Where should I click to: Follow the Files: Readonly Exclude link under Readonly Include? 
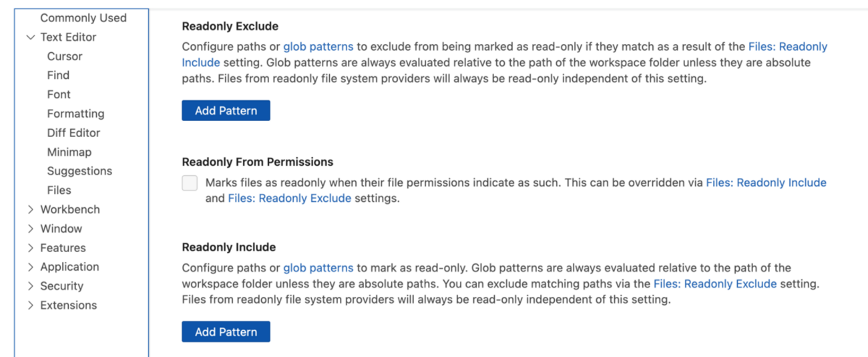[714, 283]
